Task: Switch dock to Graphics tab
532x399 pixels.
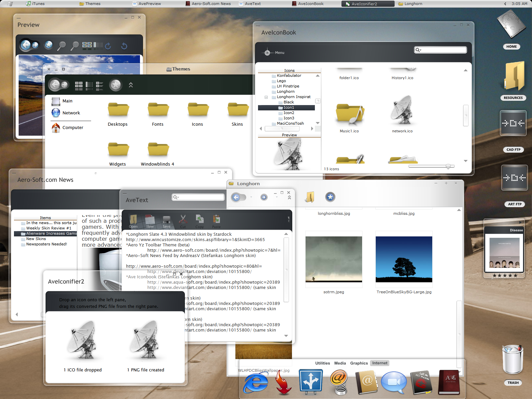Action: tap(359, 363)
